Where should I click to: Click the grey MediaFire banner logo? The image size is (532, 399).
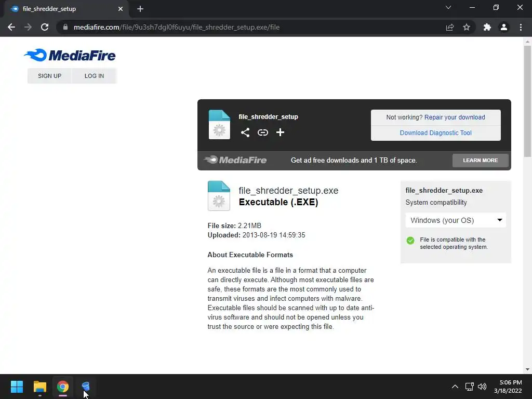[x=235, y=160]
